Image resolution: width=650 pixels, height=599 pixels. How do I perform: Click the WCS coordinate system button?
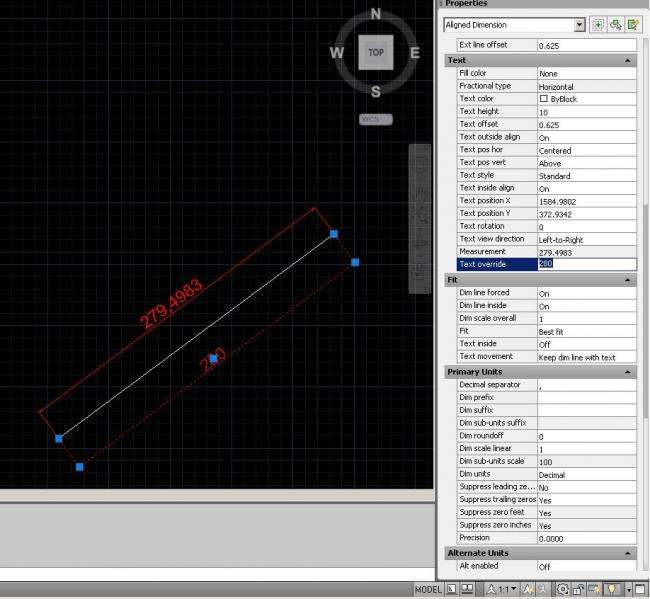pyautogui.click(x=376, y=119)
